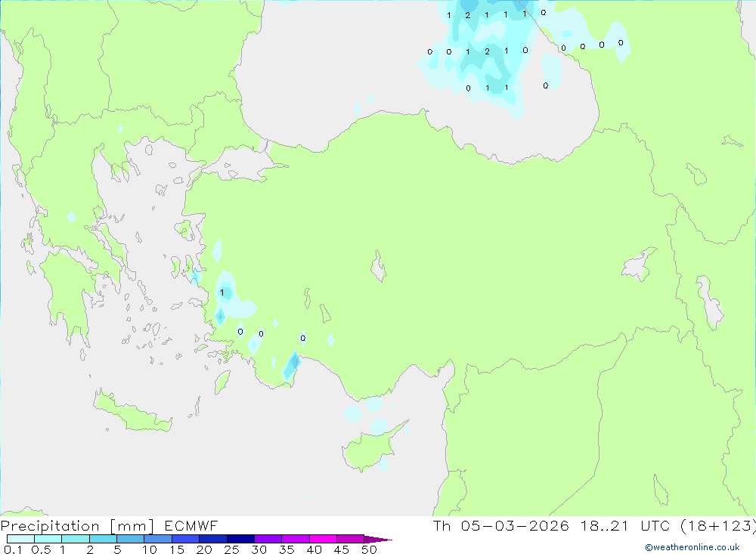The width and height of the screenshot is (756, 554).
Task: Click the '1' value over western Turkey
Action: point(222,292)
